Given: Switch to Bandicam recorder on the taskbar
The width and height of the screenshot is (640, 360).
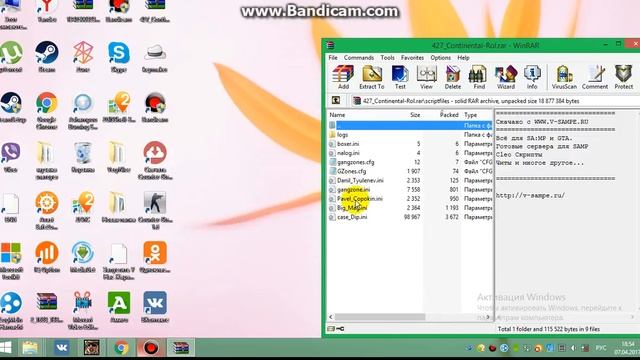Looking at the screenshot, I should coord(151,348).
